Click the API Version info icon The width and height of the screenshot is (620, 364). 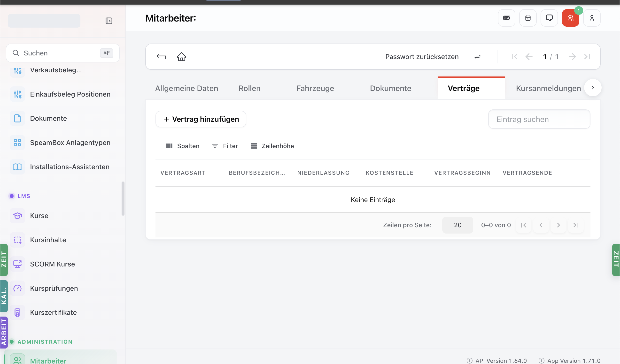point(469,361)
